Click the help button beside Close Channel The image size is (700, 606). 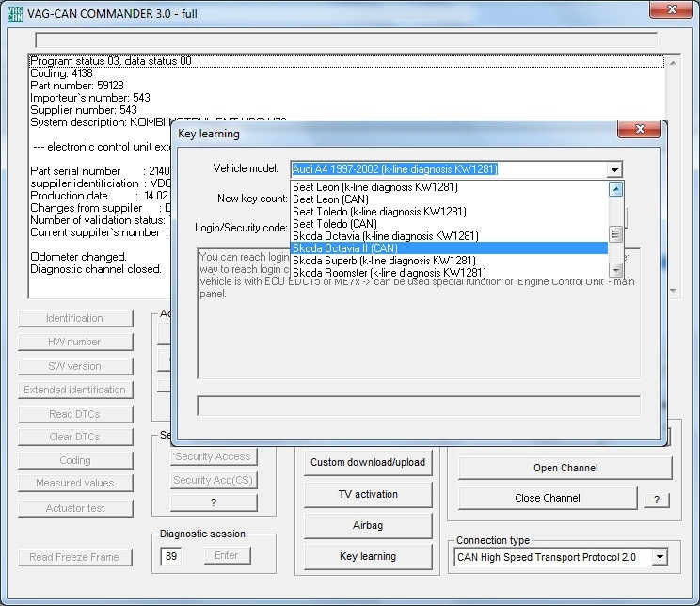point(656,499)
